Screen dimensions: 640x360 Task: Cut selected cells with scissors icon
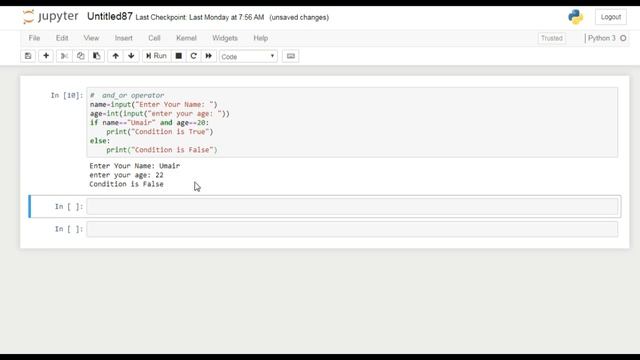point(64,56)
